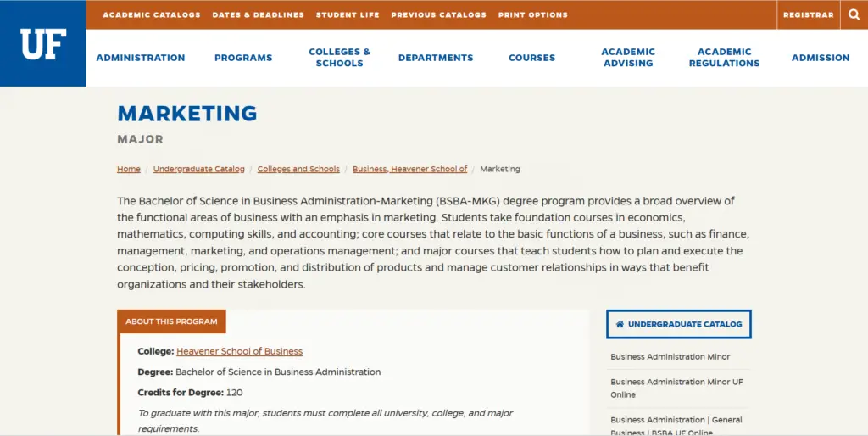The height and width of the screenshot is (436, 868).
Task: Select the About This Program tab
Action: [x=171, y=321]
